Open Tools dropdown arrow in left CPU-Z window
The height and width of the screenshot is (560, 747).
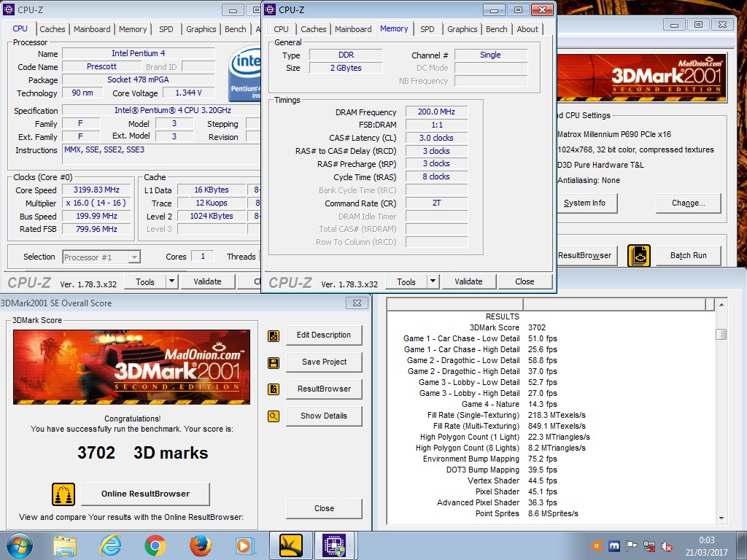pyautogui.click(x=172, y=281)
